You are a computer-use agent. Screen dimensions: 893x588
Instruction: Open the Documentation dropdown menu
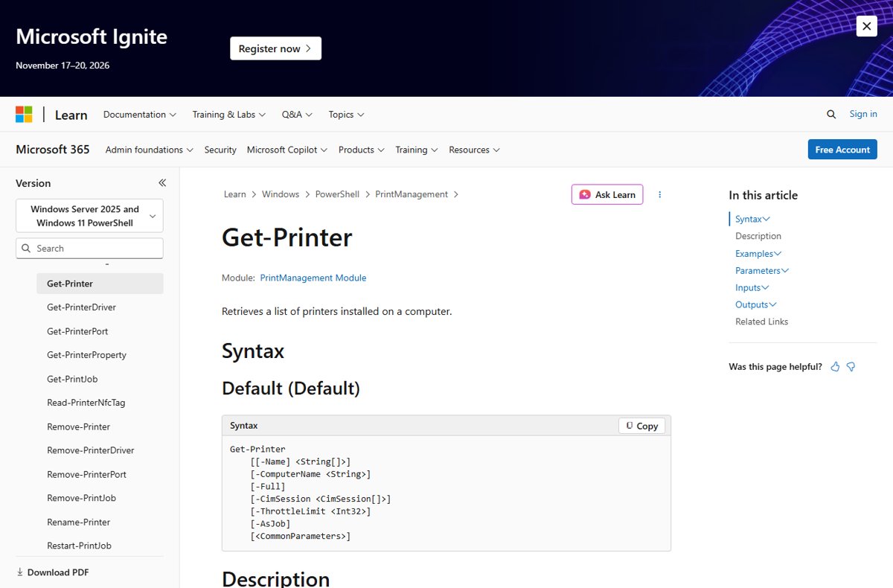[x=140, y=115]
